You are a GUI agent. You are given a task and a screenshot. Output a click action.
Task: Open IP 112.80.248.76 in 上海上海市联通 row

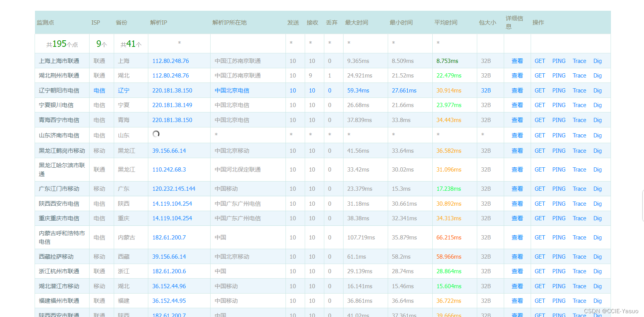[x=171, y=61]
